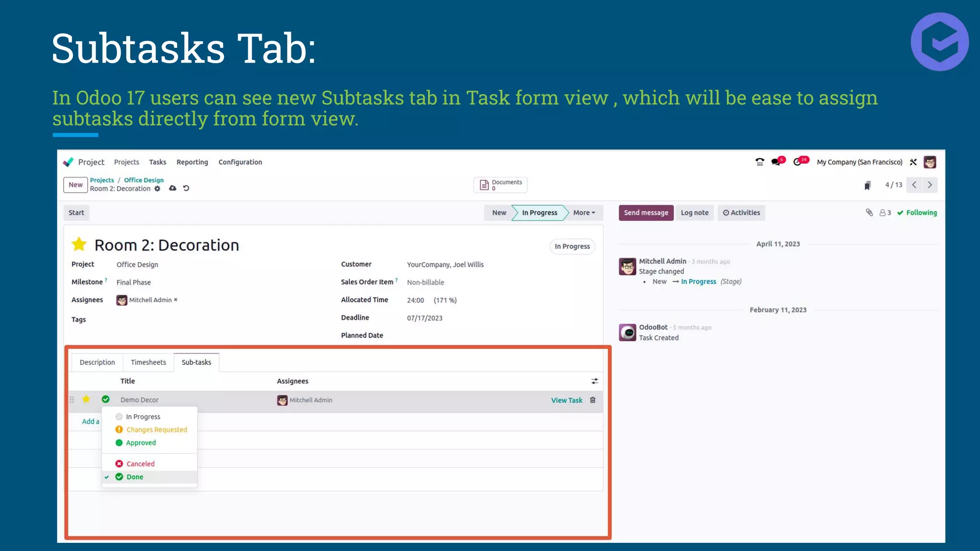Open the Tasks menu

click(x=157, y=162)
